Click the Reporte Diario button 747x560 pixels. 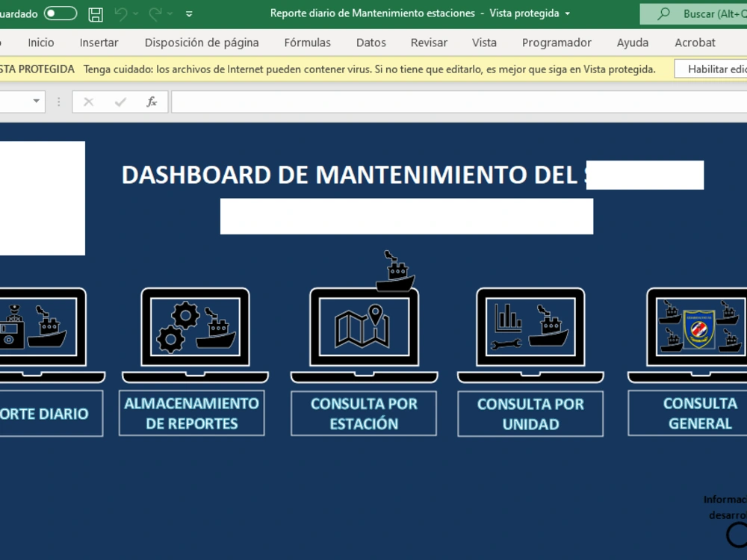pyautogui.click(x=51, y=414)
